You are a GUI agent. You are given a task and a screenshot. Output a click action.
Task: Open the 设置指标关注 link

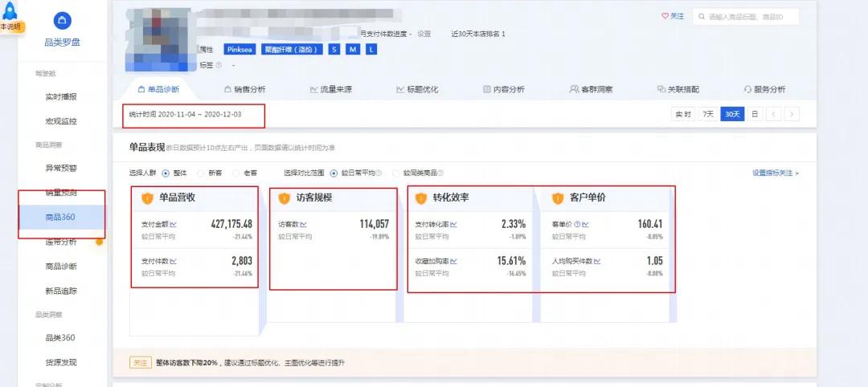[776, 173]
